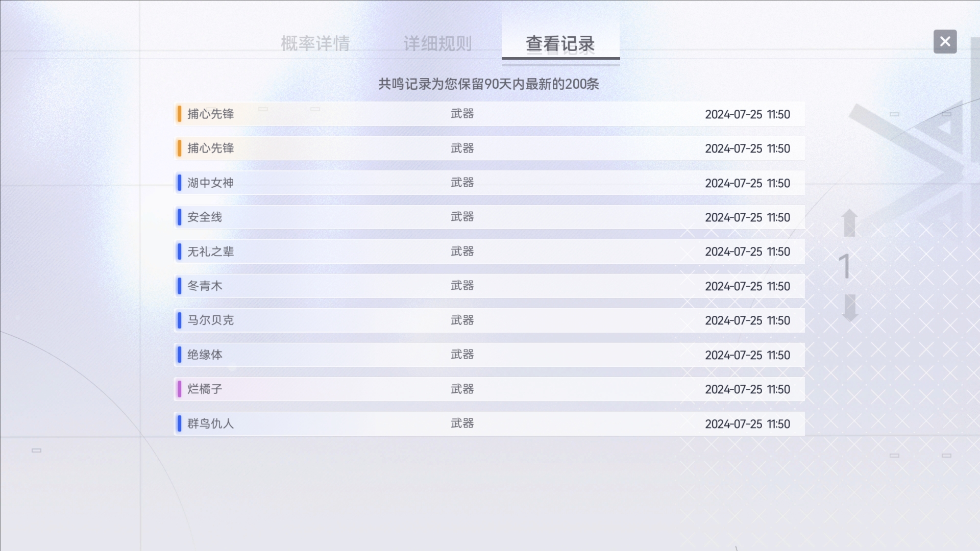
Task: Click the page number 1 indicator
Action: coord(845,266)
